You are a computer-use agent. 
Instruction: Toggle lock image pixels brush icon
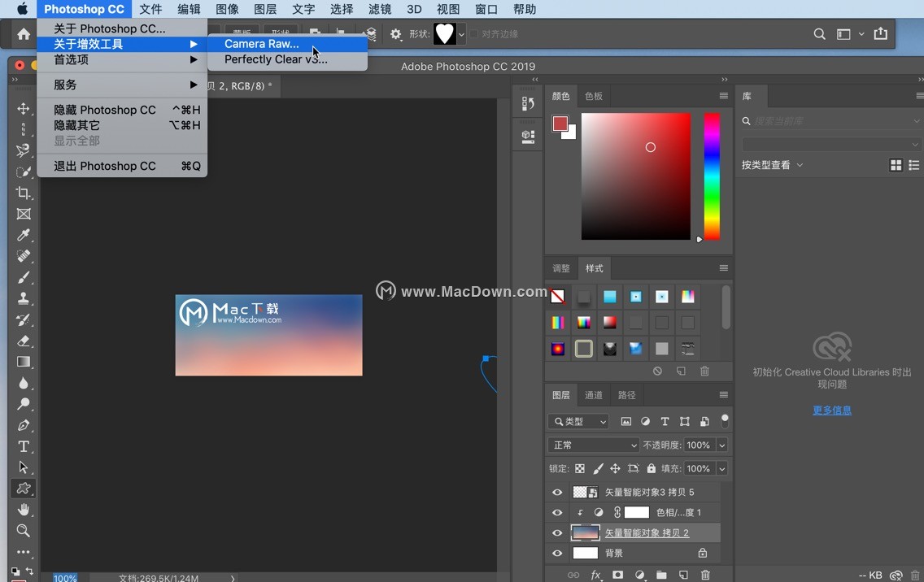(x=598, y=469)
